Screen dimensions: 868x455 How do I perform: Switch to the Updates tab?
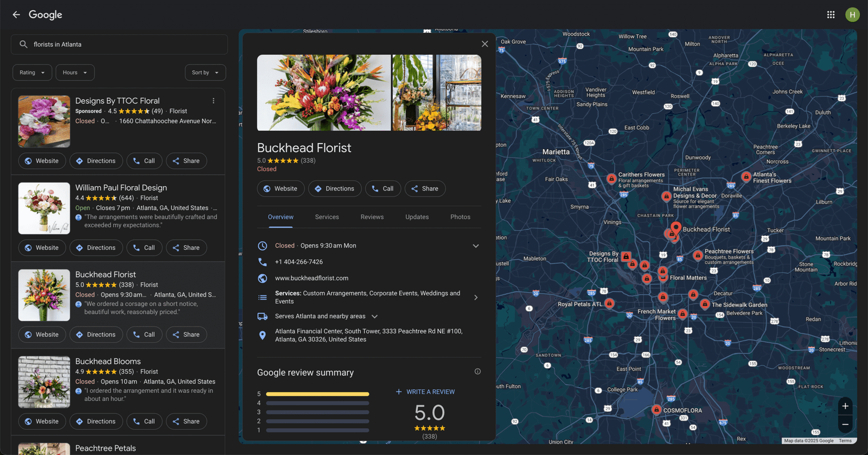coord(417,217)
